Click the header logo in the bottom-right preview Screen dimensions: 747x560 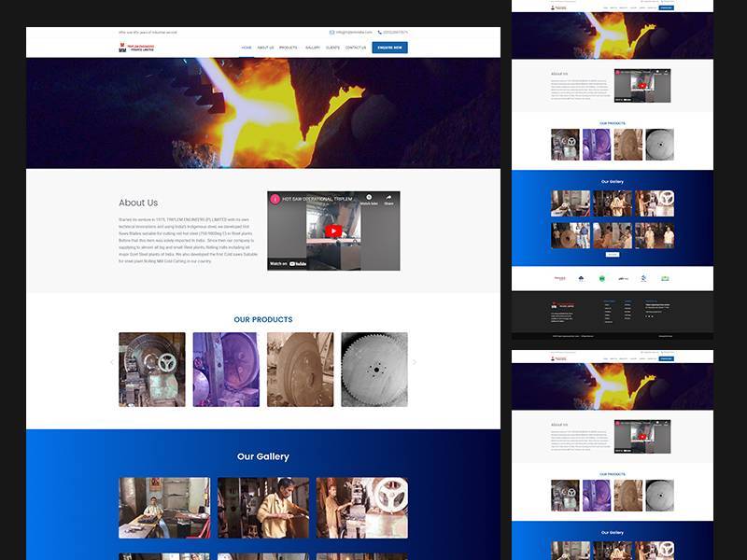point(558,359)
